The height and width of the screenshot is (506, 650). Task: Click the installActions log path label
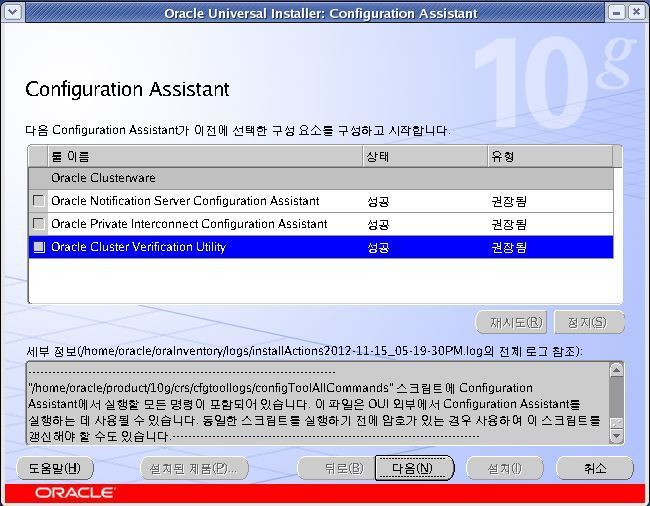point(304,351)
